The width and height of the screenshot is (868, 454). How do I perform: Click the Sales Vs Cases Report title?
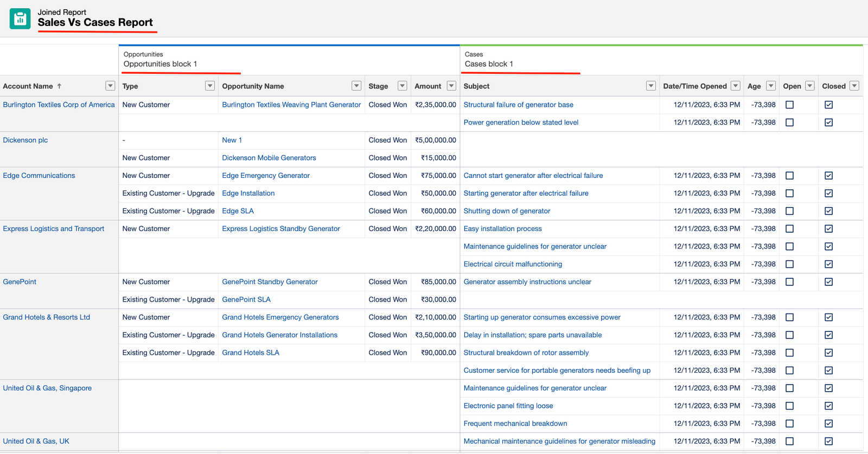tap(95, 22)
